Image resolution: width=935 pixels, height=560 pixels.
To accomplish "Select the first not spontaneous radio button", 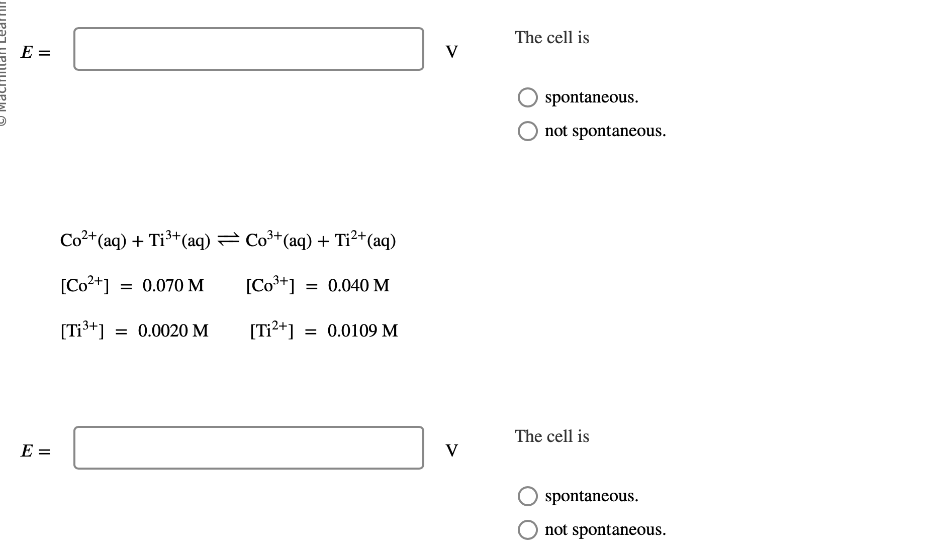I will click(527, 132).
